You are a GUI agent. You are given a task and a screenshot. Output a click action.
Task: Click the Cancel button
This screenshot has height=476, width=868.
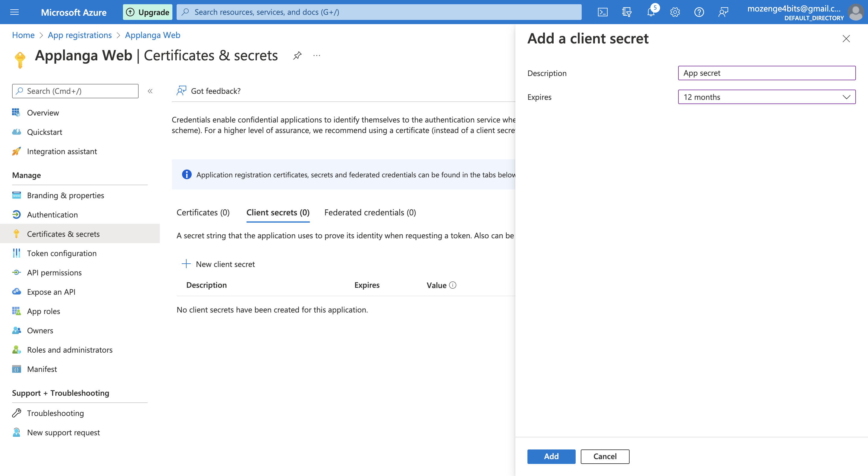[x=605, y=456]
